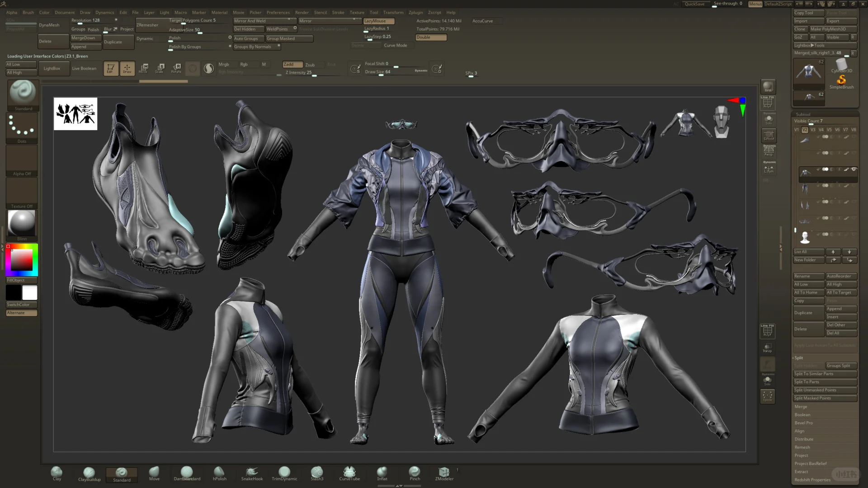This screenshot has height=488, width=868.
Task: Click the BPR render button
Action: [x=768, y=87]
